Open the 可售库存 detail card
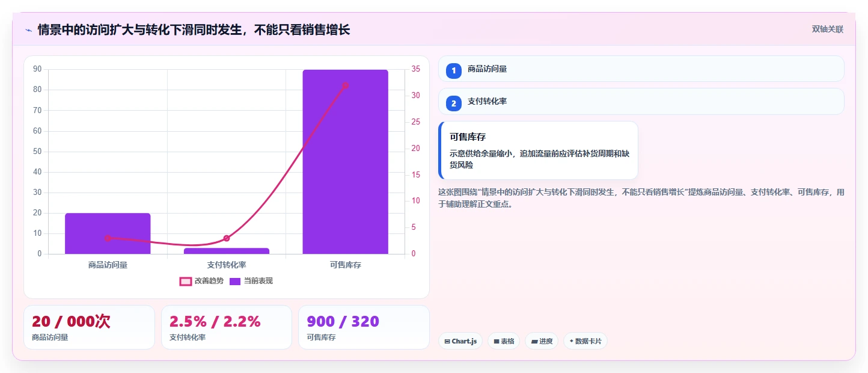The image size is (868, 373). 538,150
